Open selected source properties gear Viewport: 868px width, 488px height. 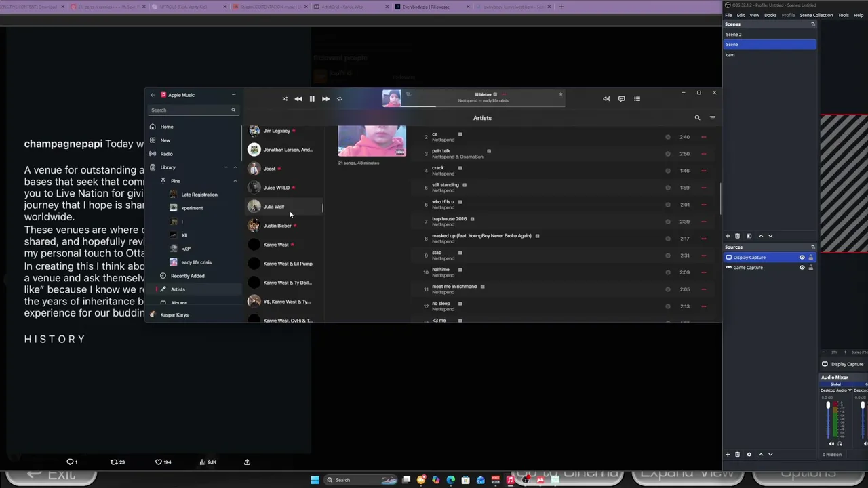click(x=749, y=455)
